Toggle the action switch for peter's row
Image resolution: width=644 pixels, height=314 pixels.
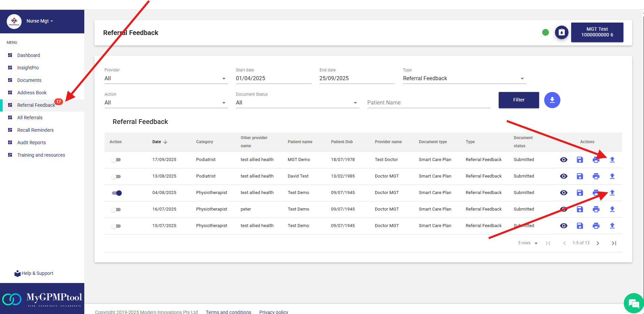coord(116,210)
